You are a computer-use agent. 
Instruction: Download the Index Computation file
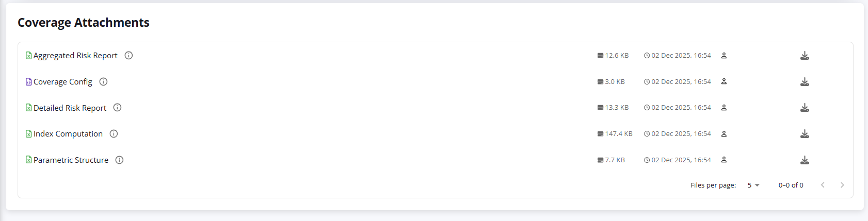805,134
